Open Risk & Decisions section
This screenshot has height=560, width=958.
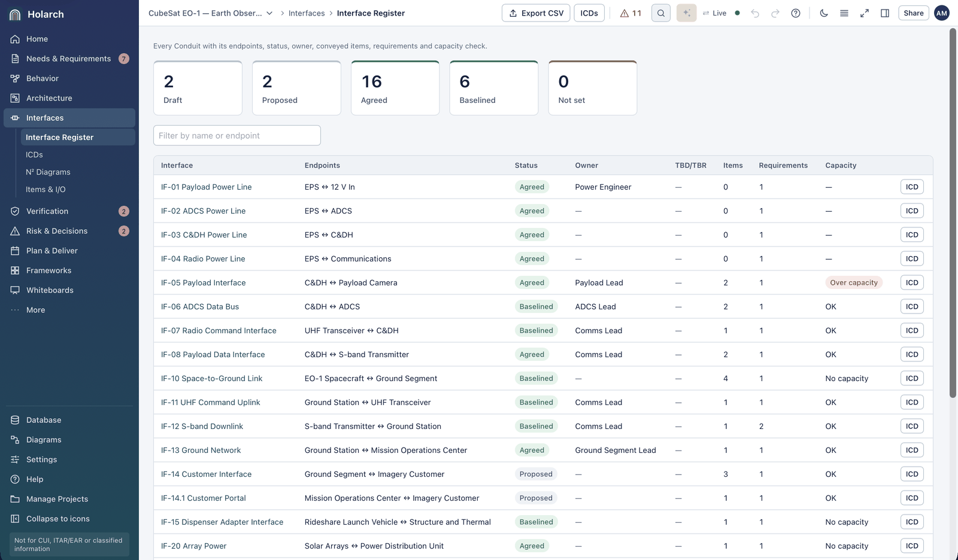(69, 231)
